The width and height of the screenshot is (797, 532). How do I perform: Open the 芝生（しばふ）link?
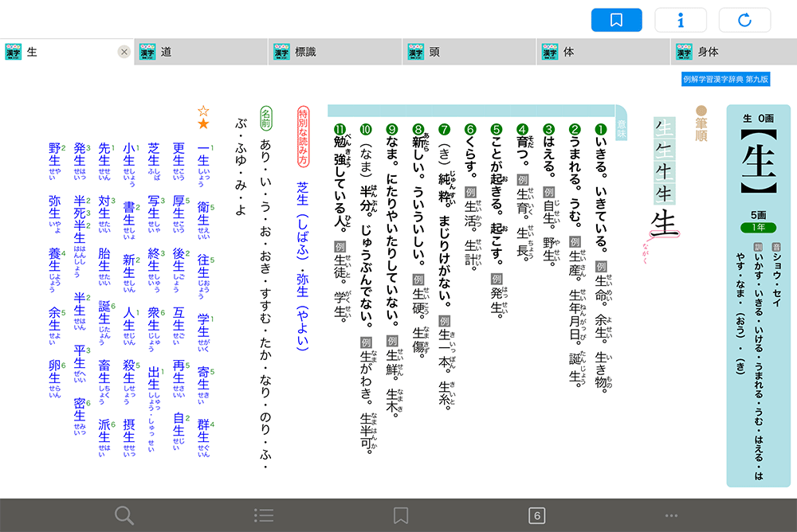302,221
